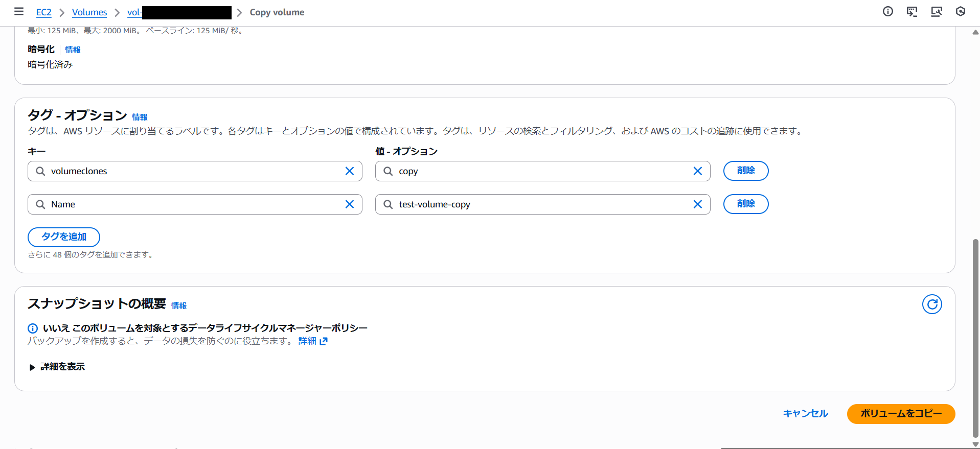Screen dimensions: 980x449
Task: Click the info circle icon in top bar
Action: pos(888,12)
